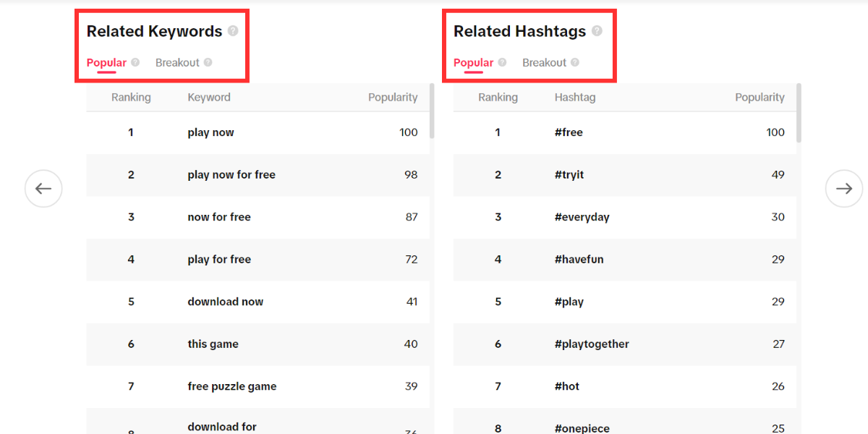Reselect the Popular tab under Related Keywords

pos(106,62)
